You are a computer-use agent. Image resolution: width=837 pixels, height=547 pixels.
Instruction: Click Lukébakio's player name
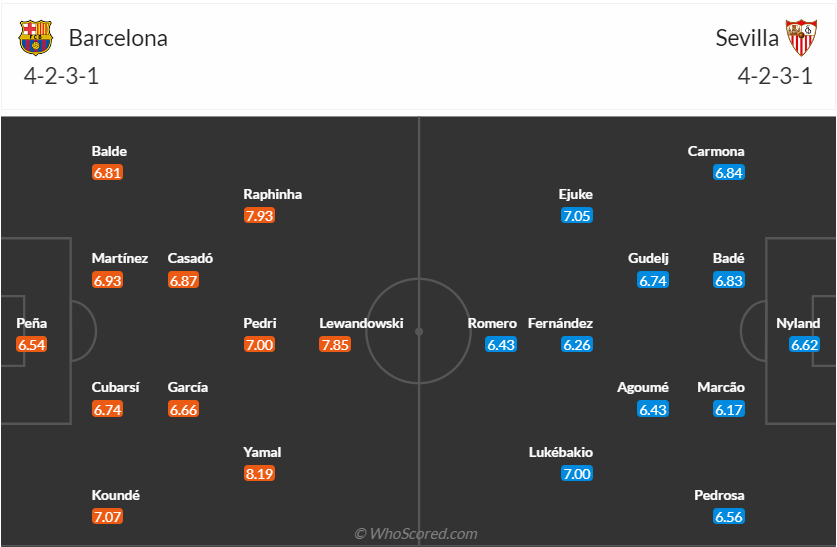pyautogui.click(x=560, y=452)
